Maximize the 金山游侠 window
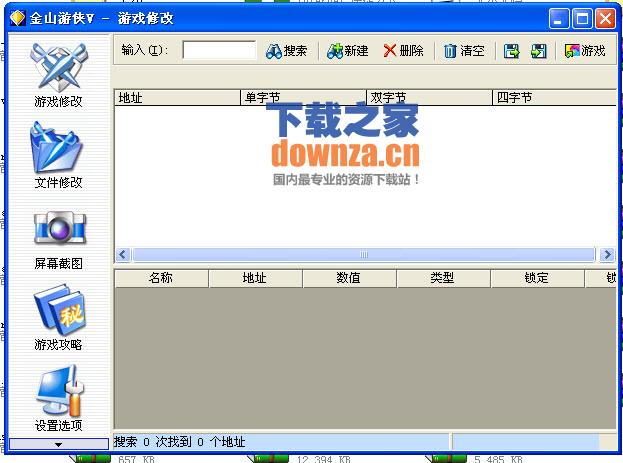Image resolution: width=623 pixels, height=463 pixels. pos(582,19)
